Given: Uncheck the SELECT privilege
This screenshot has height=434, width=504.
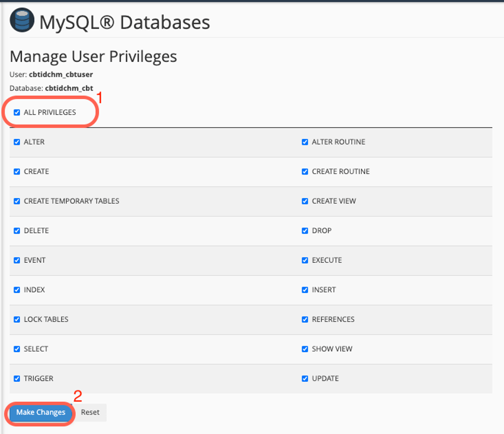Looking at the screenshot, I should coord(16,349).
